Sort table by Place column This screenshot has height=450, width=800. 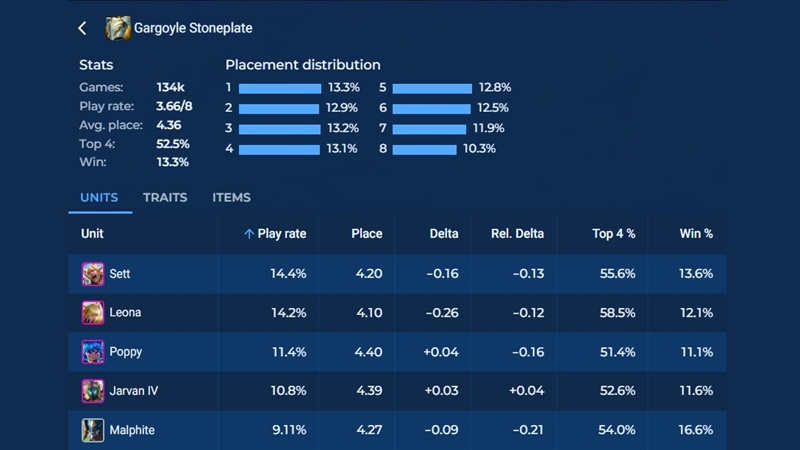(366, 234)
